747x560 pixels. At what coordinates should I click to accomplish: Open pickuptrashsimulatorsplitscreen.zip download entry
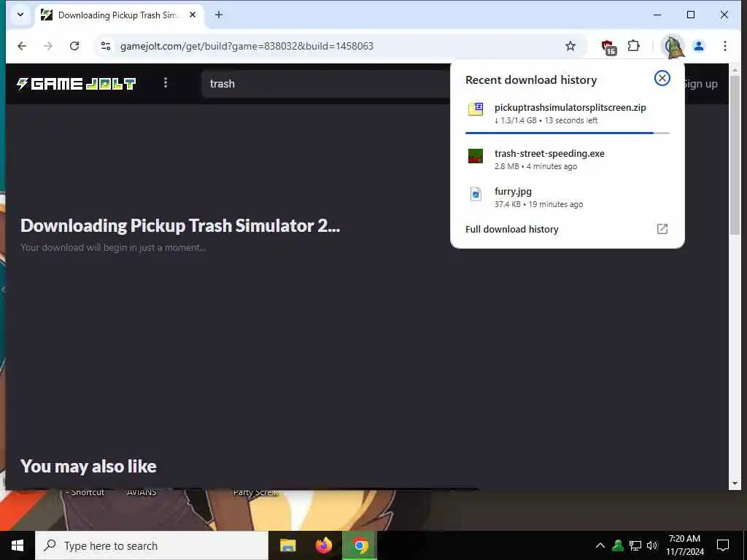click(x=567, y=113)
